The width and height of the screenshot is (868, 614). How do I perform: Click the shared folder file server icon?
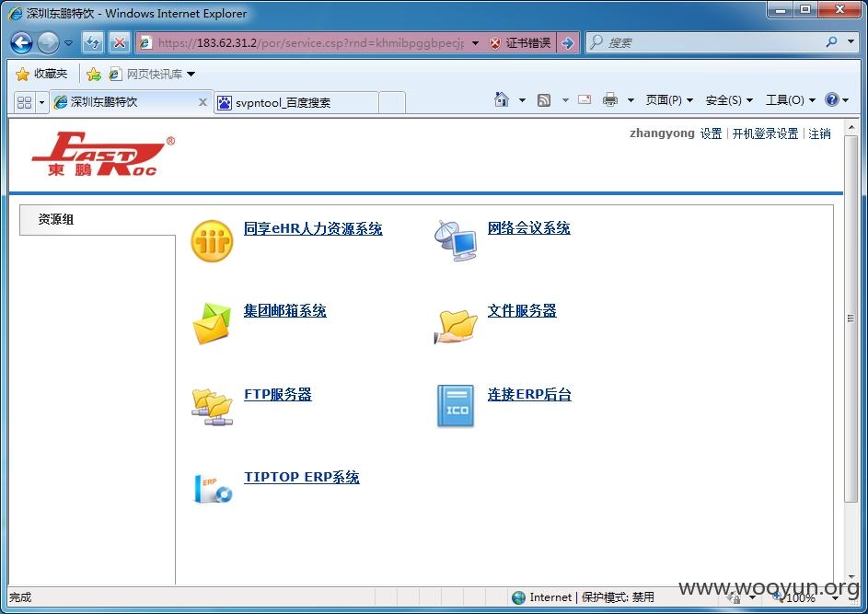pos(456,326)
